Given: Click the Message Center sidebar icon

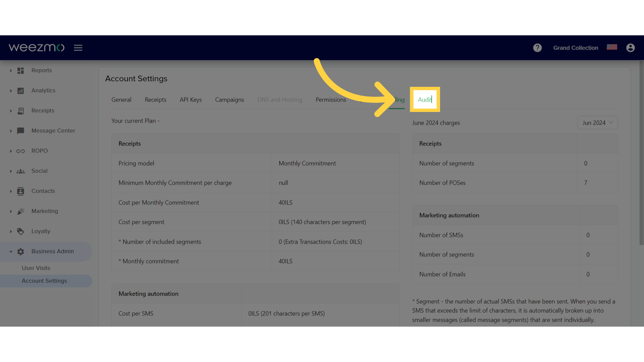Looking at the screenshot, I should [20, 130].
